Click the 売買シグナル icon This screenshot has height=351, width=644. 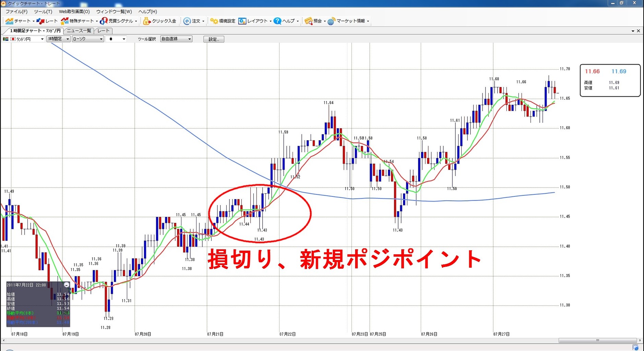click(104, 21)
